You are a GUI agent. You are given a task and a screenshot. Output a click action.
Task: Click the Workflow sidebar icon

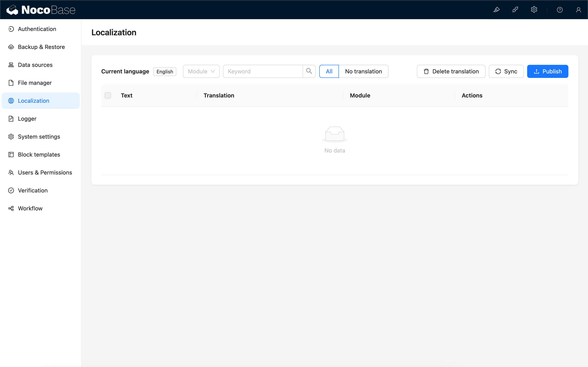11,208
